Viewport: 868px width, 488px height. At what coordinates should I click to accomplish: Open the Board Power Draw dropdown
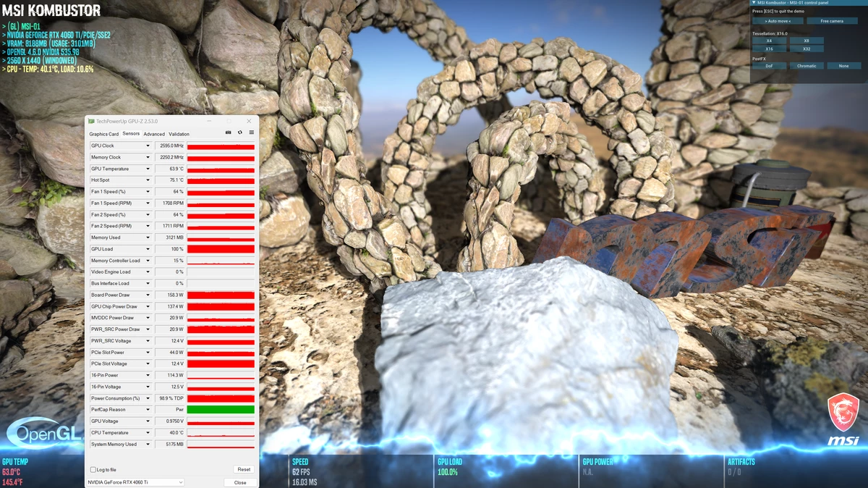[x=148, y=295]
